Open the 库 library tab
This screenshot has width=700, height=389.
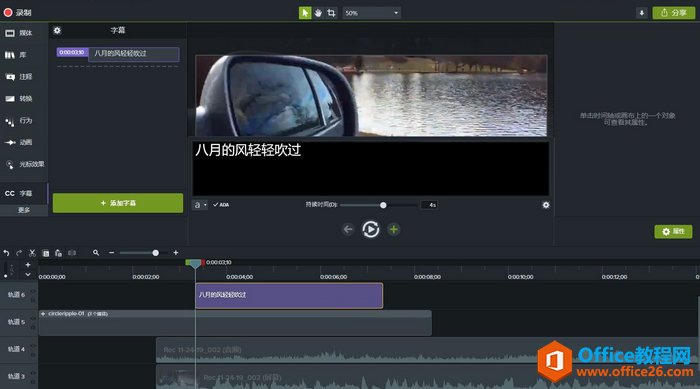(16, 55)
